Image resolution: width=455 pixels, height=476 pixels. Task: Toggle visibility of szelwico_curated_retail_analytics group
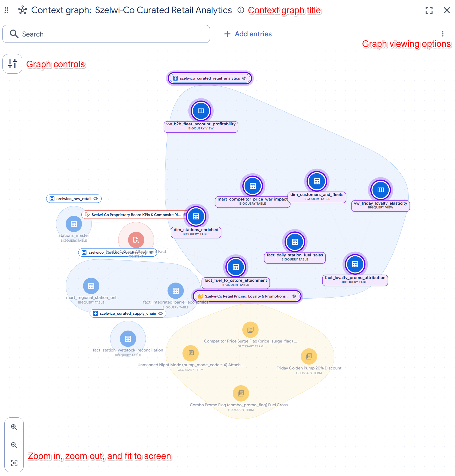click(x=245, y=78)
